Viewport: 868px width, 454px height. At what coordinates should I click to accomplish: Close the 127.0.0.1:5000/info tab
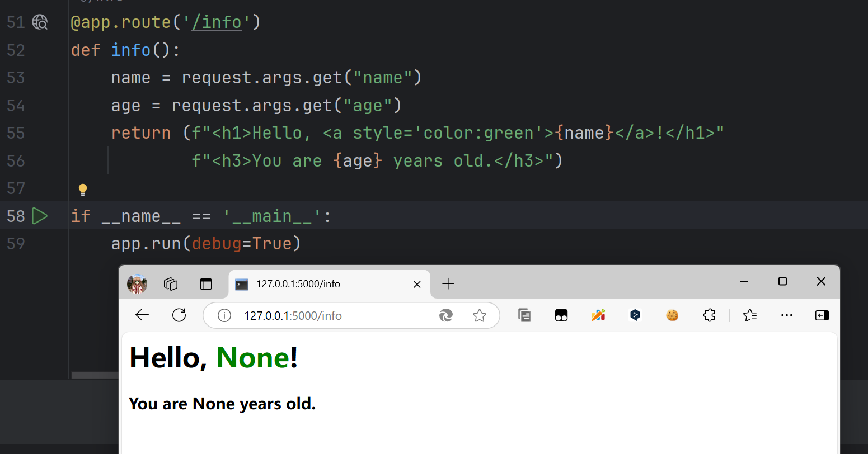point(417,285)
